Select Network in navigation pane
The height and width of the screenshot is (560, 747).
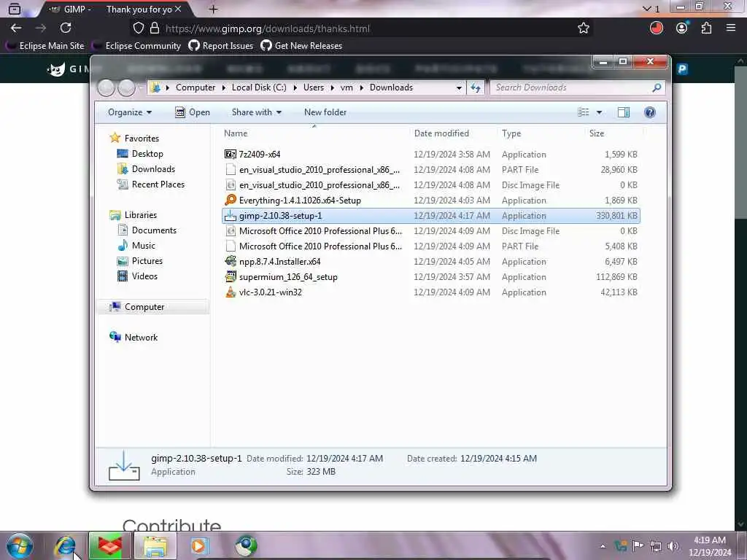(x=134, y=337)
